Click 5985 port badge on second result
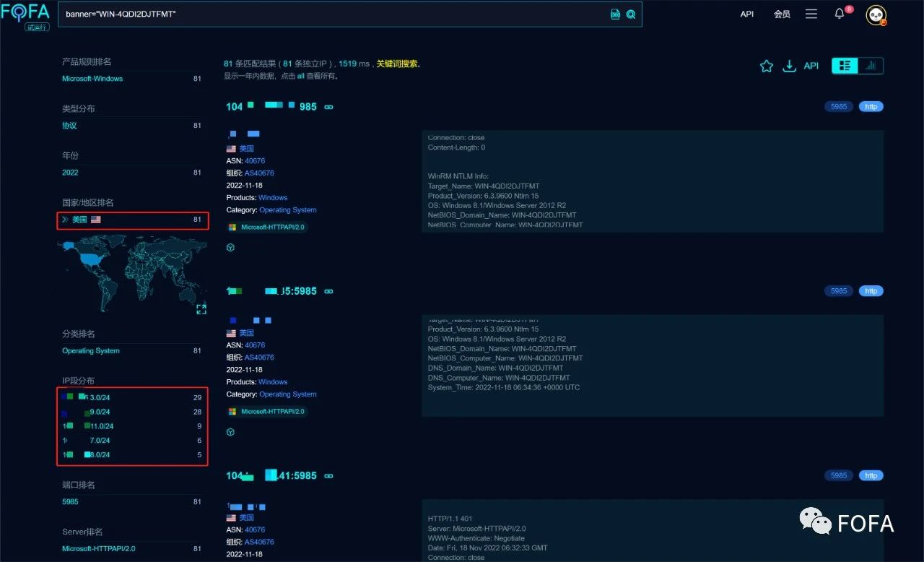 pos(839,291)
